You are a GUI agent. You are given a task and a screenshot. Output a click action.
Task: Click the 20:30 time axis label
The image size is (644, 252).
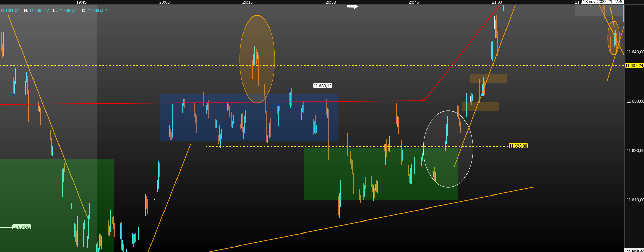331,2
